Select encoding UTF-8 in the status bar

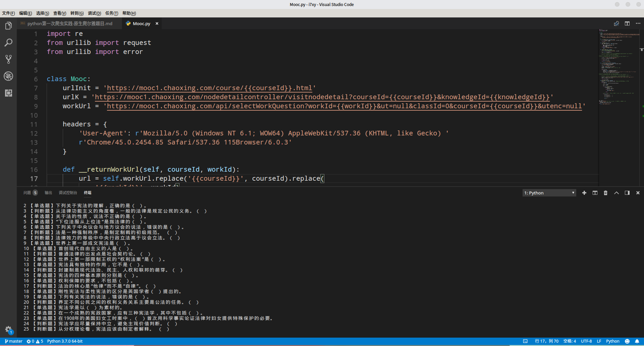[x=586, y=341]
